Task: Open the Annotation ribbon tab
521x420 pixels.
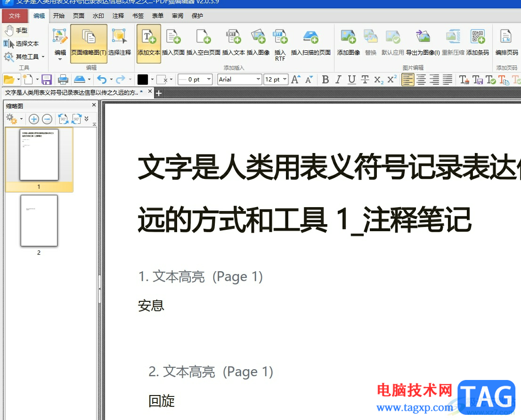Action: (x=118, y=16)
